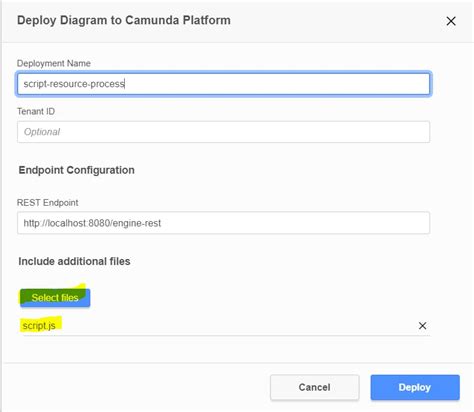Click the Tenant ID label
Viewport: 474px width, 412px height.
click(x=36, y=111)
